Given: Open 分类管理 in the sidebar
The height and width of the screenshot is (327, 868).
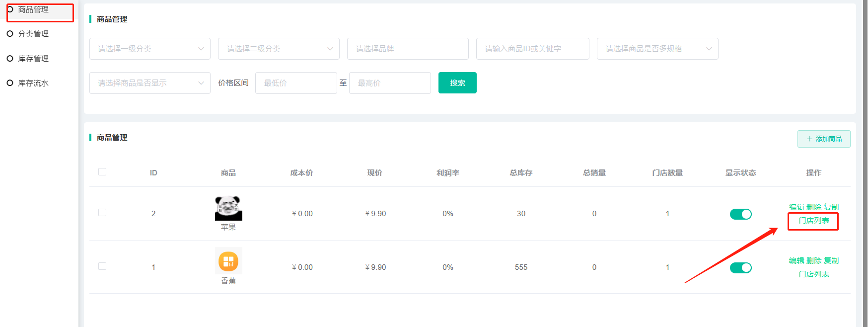Looking at the screenshot, I should point(33,34).
